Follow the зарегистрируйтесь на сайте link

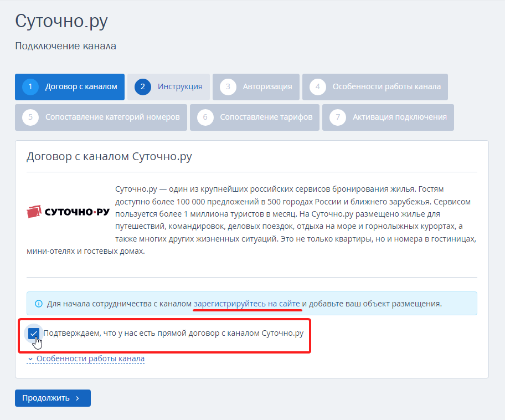pyautogui.click(x=247, y=304)
